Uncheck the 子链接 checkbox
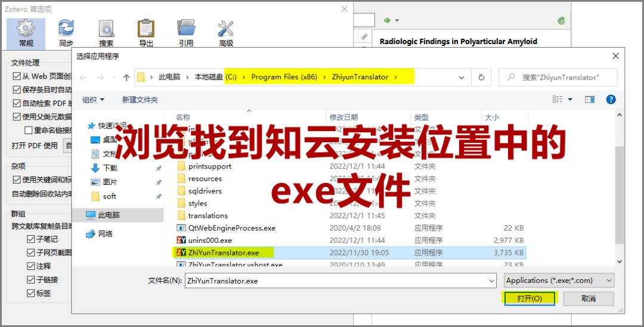 click(x=31, y=280)
